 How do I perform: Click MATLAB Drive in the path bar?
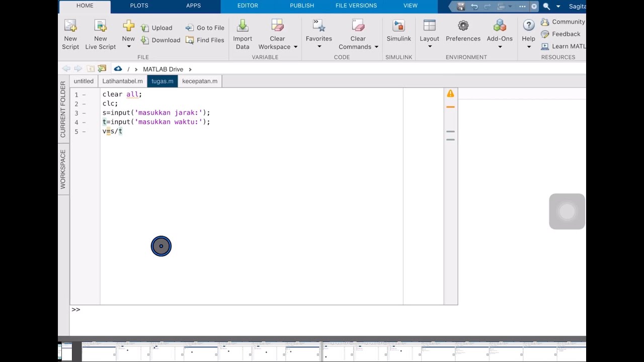click(163, 69)
